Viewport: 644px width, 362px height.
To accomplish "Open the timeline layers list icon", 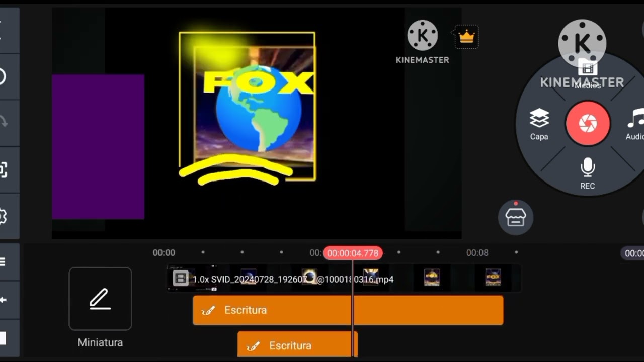I will click(x=3, y=262).
